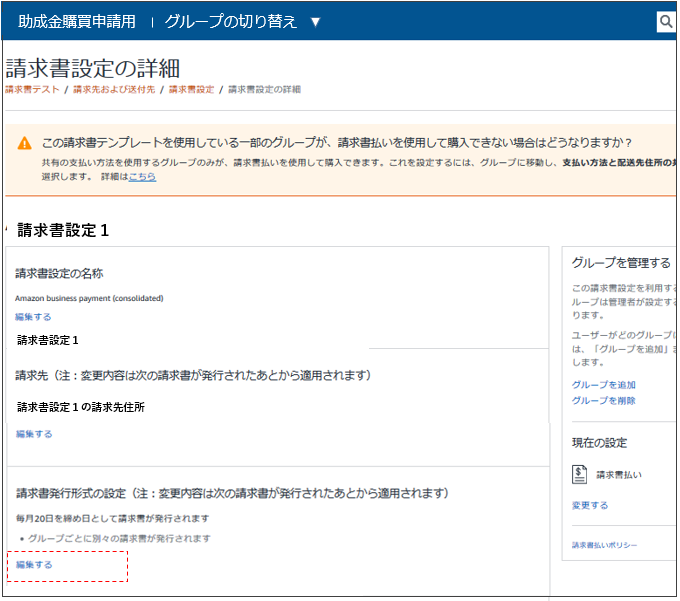
Task: Click the 請求書払い invoice document icon
Action: pyautogui.click(x=579, y=474)
